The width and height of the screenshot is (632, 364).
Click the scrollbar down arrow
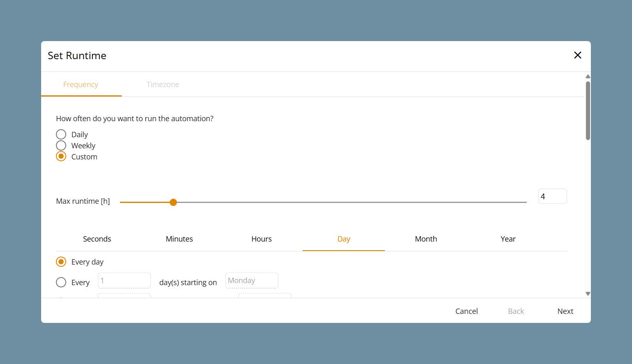pyautogui.click(x=588, y=293)
